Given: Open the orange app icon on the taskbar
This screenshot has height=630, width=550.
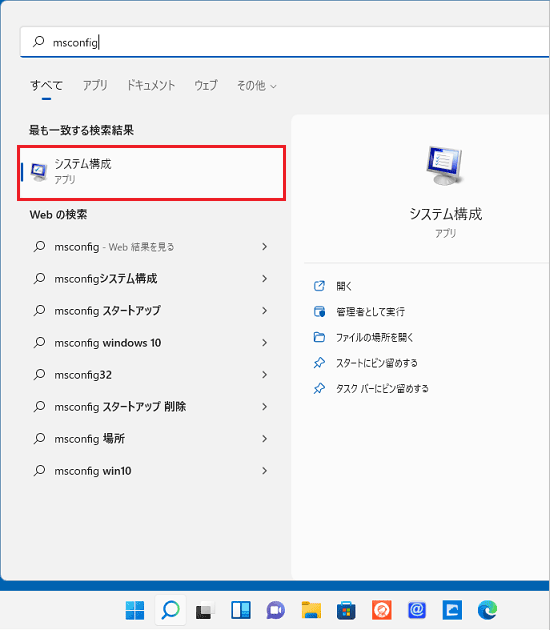Looking at the screenshot, I should coord(382,610).
